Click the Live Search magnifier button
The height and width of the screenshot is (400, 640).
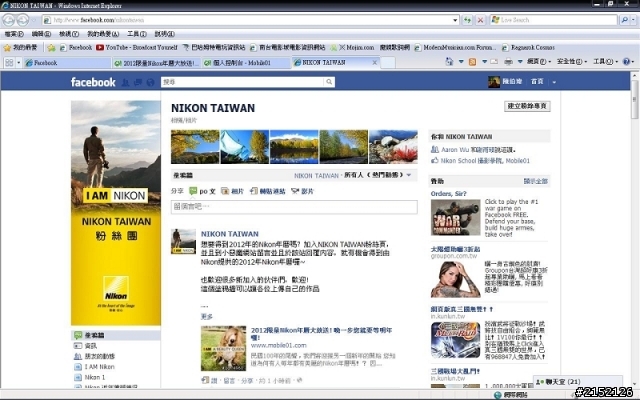(x=624, y=20)
